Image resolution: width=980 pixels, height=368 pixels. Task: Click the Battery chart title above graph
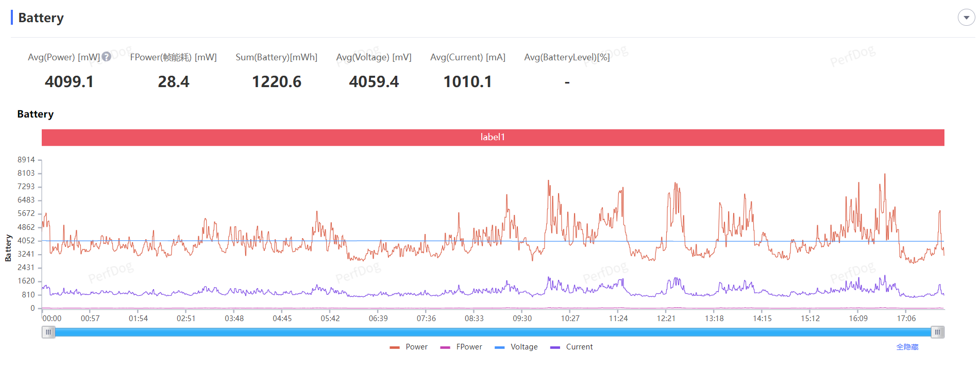point(35,114)
